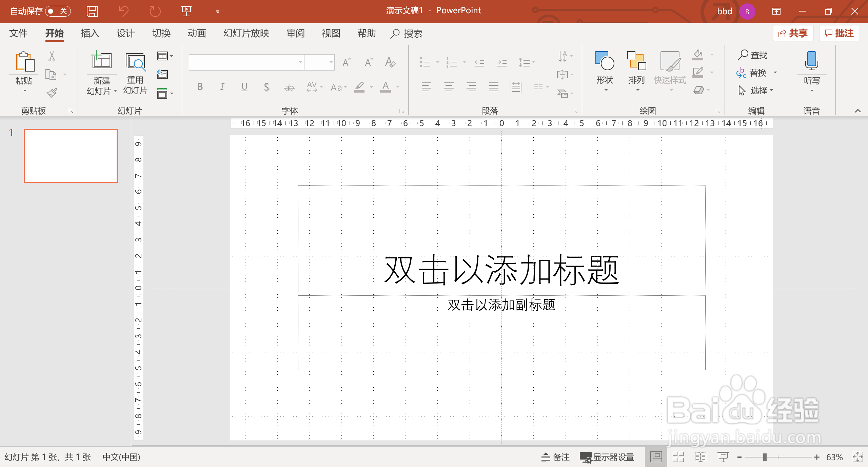Open the 插入 ribbon tab

point(90,33)
